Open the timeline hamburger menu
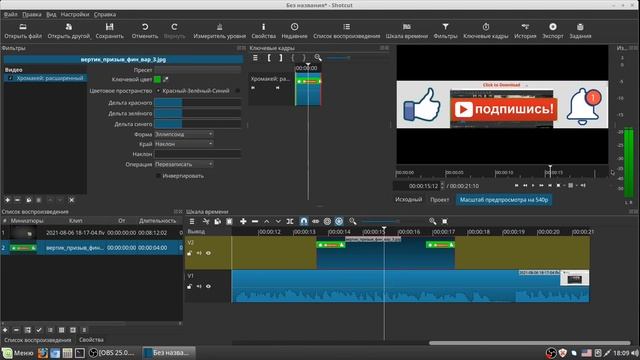This screenshot has height=360, width=640. [192, 221]
